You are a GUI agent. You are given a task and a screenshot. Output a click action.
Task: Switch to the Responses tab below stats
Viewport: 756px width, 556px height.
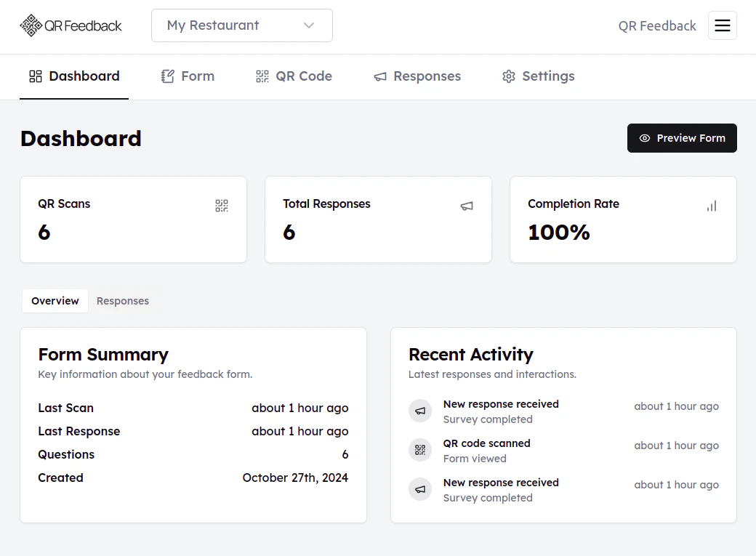click(x=122, y=300)
